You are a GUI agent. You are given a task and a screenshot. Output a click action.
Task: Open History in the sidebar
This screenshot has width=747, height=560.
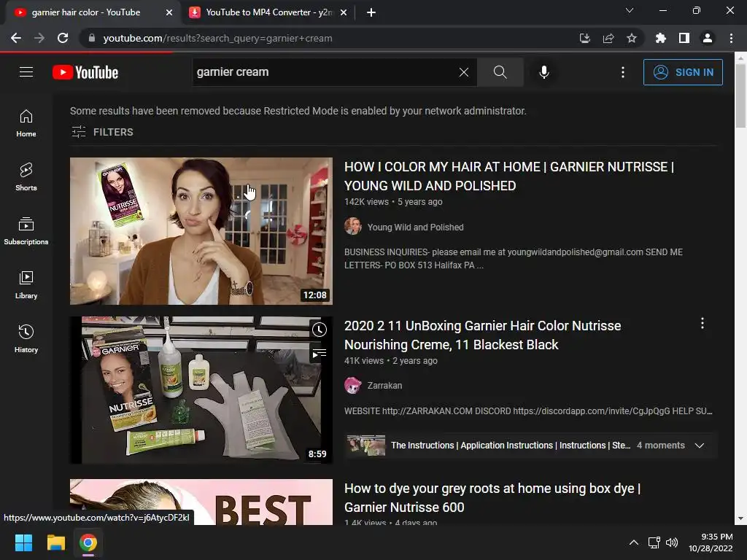pyautogui.click(x=26, y=338)
